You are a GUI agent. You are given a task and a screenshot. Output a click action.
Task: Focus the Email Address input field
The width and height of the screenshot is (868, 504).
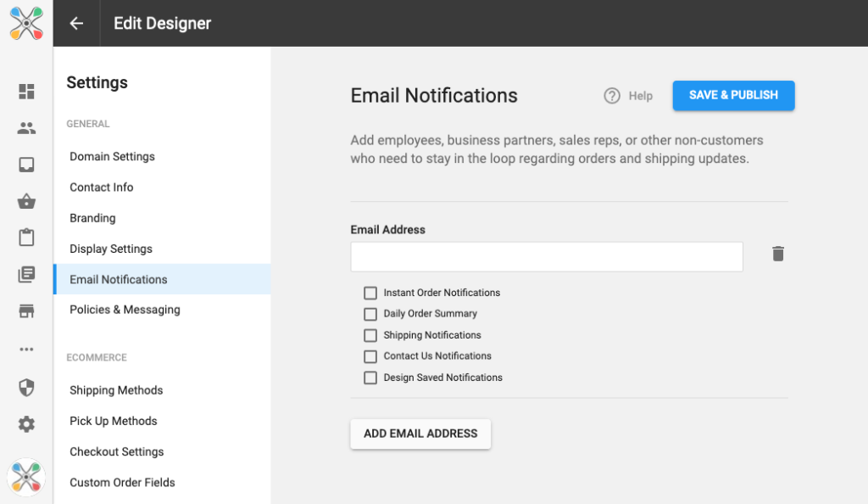coord(547,256)
